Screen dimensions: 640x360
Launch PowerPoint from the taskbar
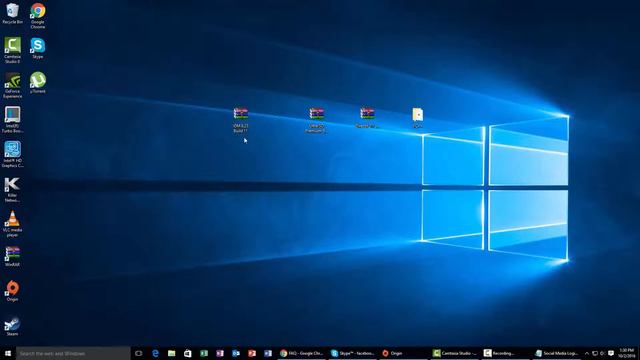coord(252,353)
